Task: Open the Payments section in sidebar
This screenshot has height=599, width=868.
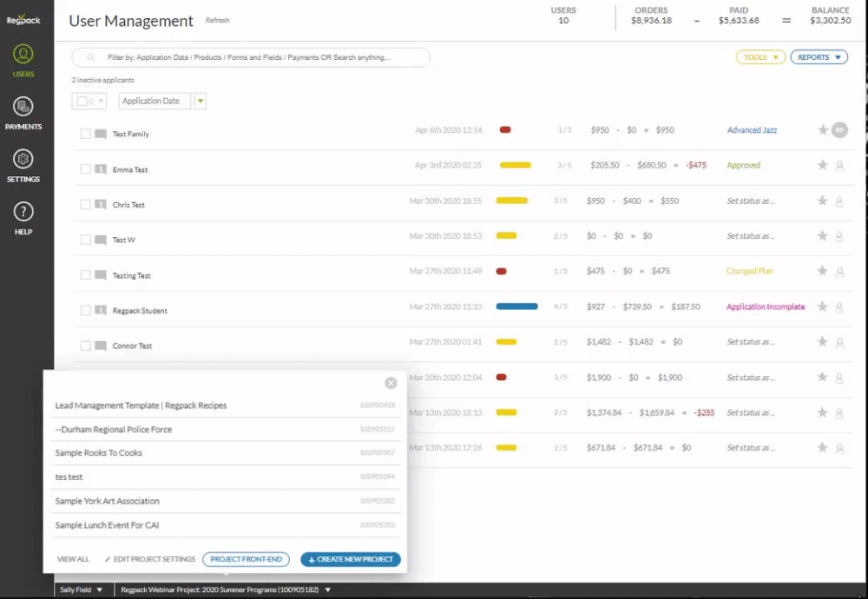Action: point(23,113)
